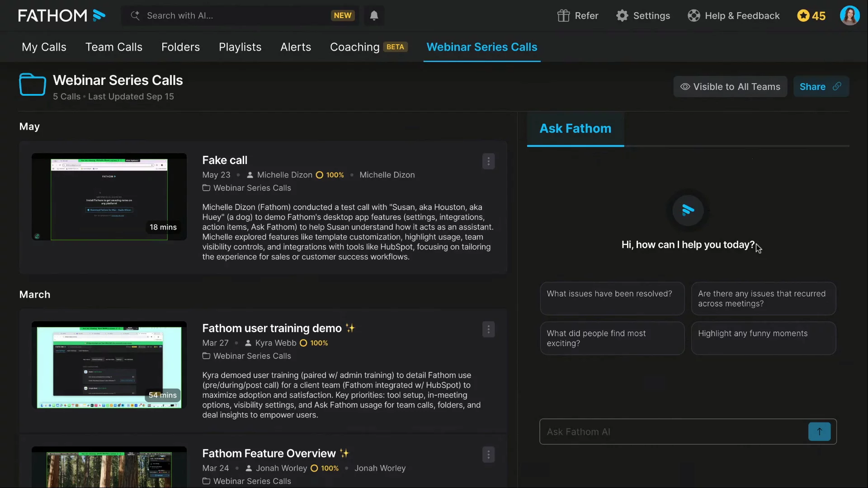Click the gold star points badge
This screenshot has width=868, height=488.
click(811, 16)
